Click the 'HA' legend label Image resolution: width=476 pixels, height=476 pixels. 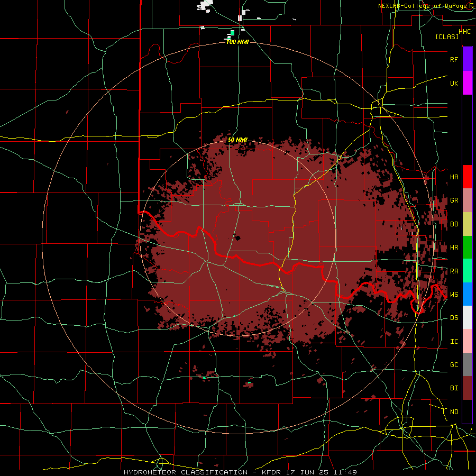[454, 177]
